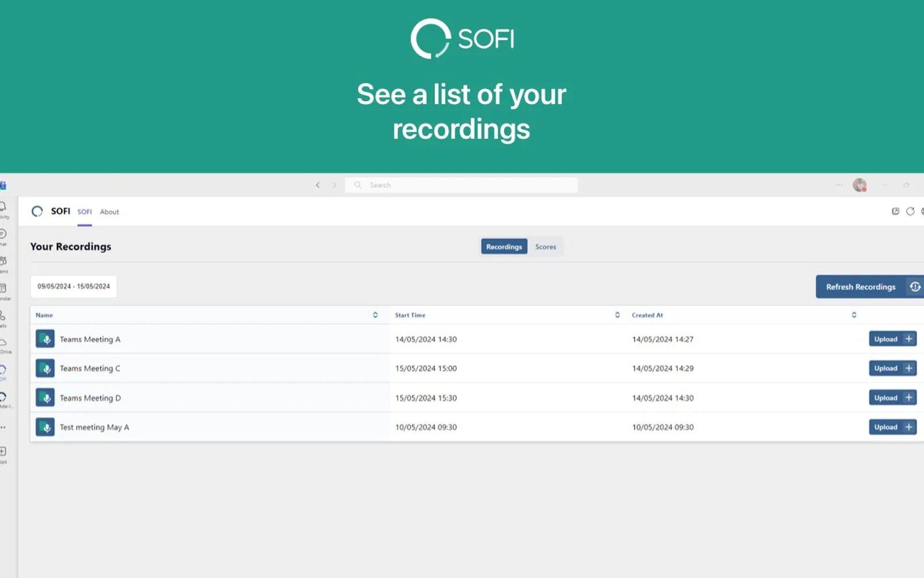Upload the Teams Meeting D recording
924x578 pixels.
893,398
